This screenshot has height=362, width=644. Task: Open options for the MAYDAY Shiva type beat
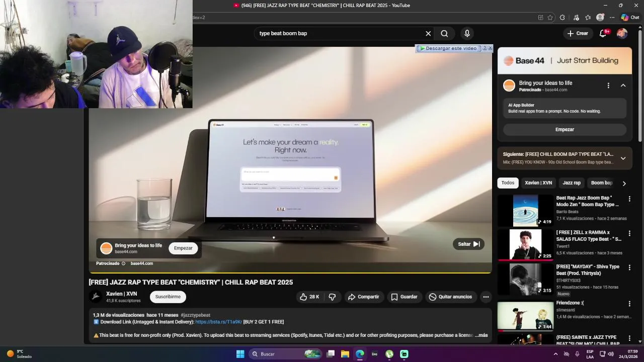click(629, 268)
